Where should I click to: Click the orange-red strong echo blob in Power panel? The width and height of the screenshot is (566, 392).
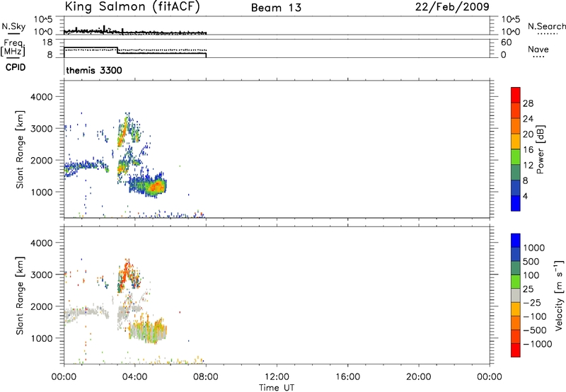pos(157,187)
